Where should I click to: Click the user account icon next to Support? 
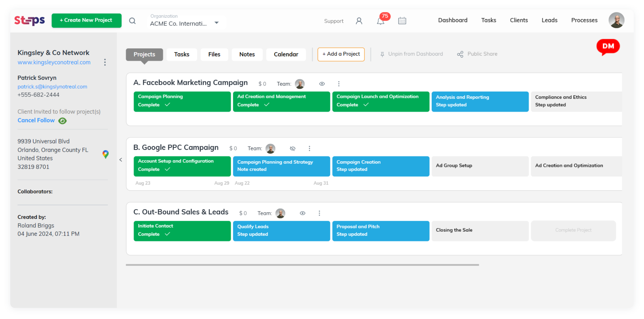[x=359, y=21]
